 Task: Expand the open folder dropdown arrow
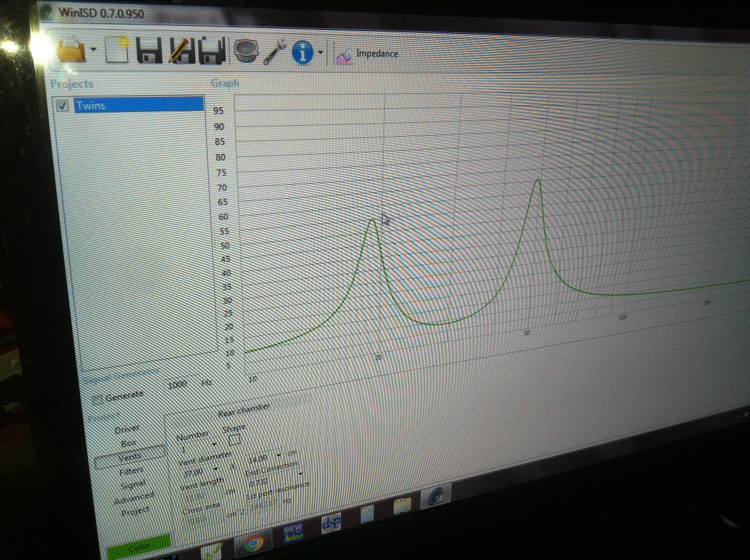pyautogui.click(x=94, y=50)
